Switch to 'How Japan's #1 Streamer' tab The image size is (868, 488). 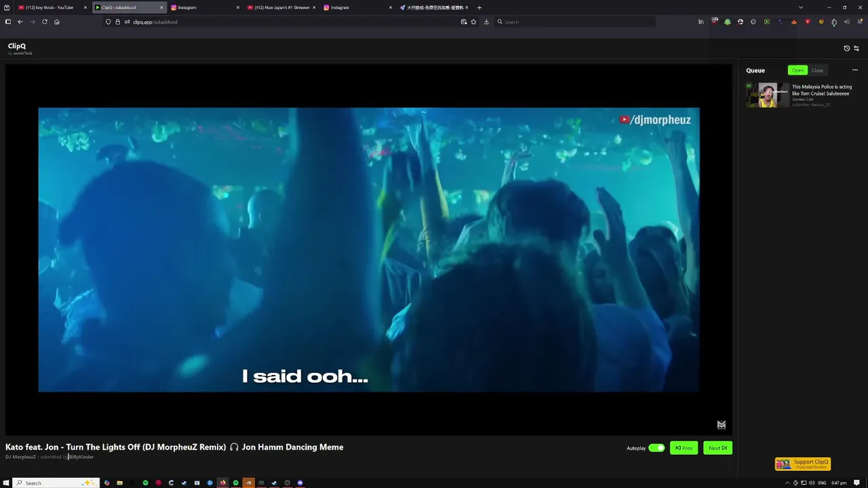[281, 7]
